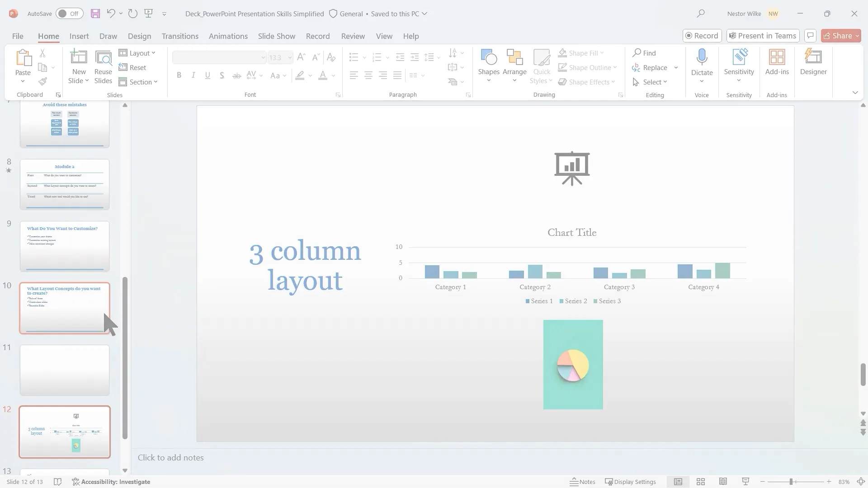The height and width of the screenshot is (488, 868).
Task: Switch to the Slide Show tab
Action: click(277, 36)
